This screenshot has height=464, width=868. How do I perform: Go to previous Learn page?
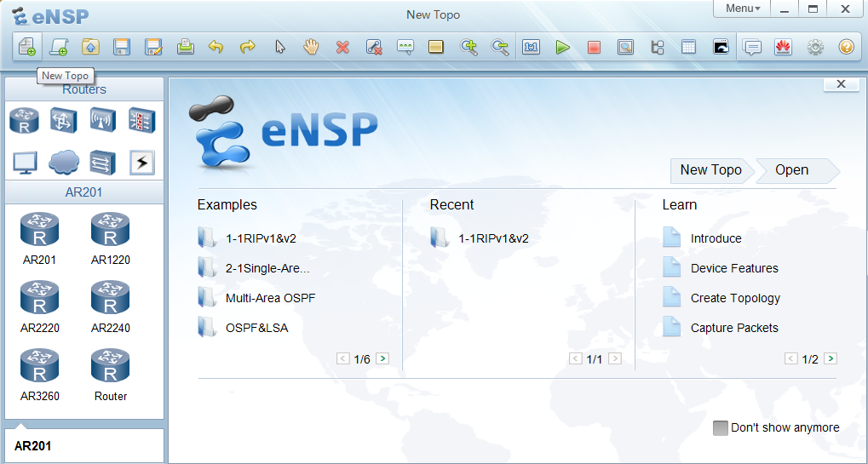(x=791, y=359)
